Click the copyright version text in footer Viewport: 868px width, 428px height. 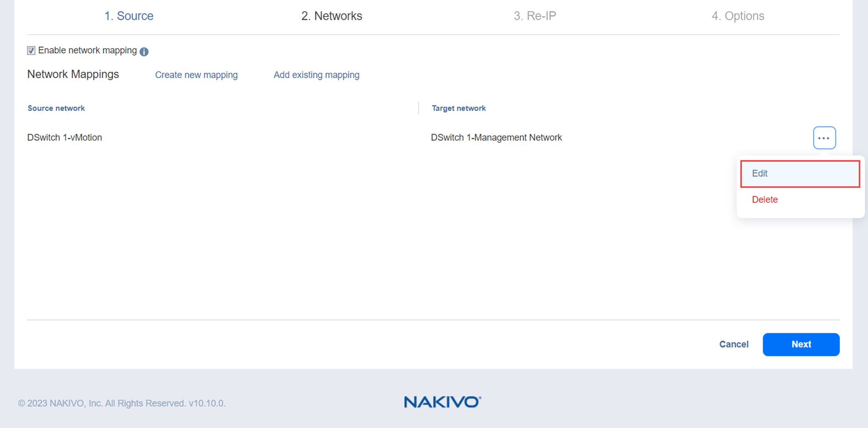tap(122, 403)
